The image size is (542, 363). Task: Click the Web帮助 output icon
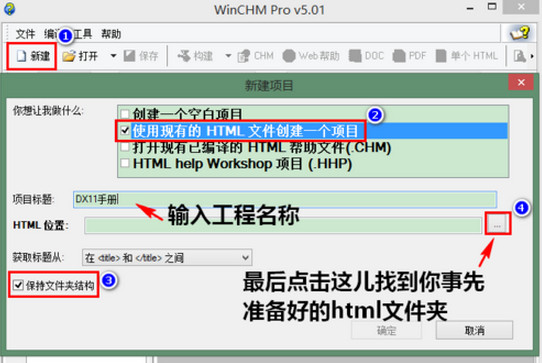coord(289,56)
